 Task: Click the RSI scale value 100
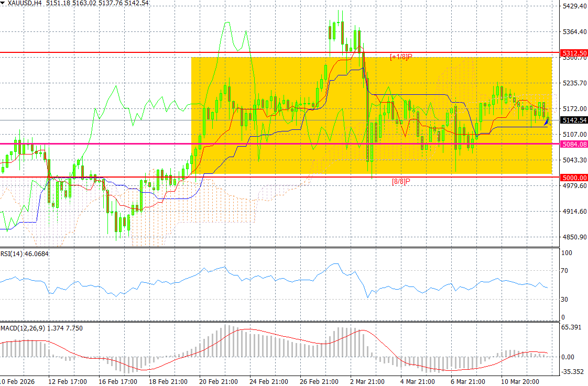point(567,253)
